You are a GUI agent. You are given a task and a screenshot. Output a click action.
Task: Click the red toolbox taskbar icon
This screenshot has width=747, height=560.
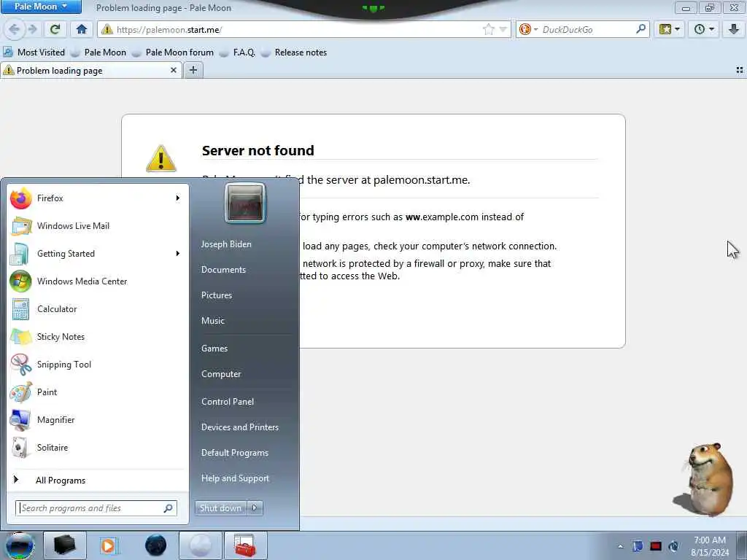tap(246, 545)
